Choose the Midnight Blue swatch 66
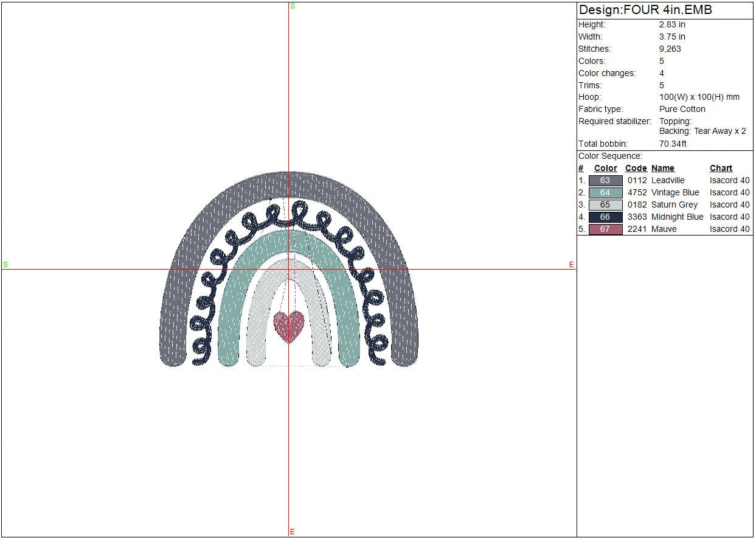This screenshot has width=756, height=538. coord(605,217)
